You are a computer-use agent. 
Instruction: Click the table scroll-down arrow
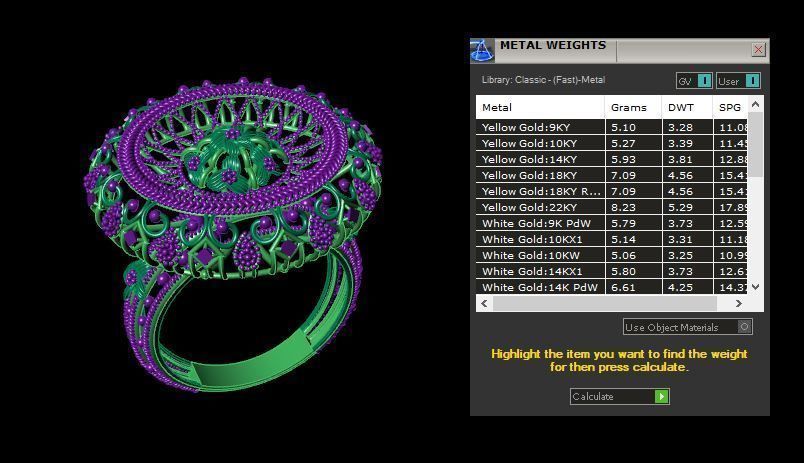(x=755, y=287)
